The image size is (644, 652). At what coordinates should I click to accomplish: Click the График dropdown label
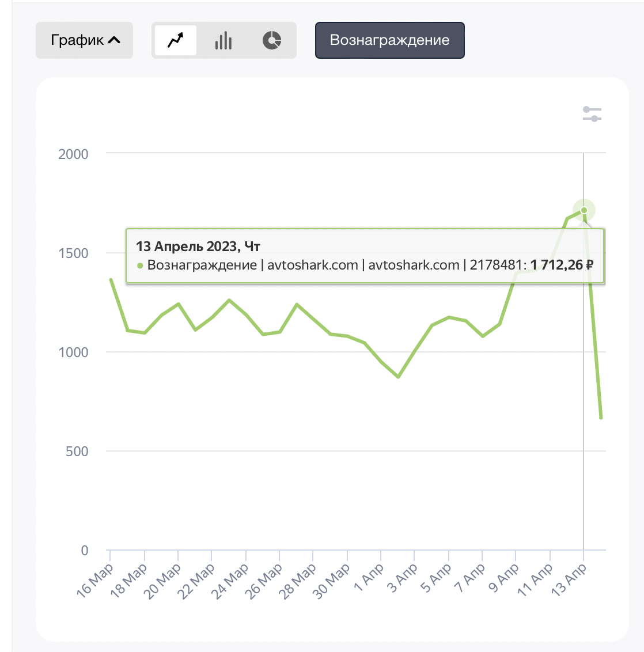77,40
